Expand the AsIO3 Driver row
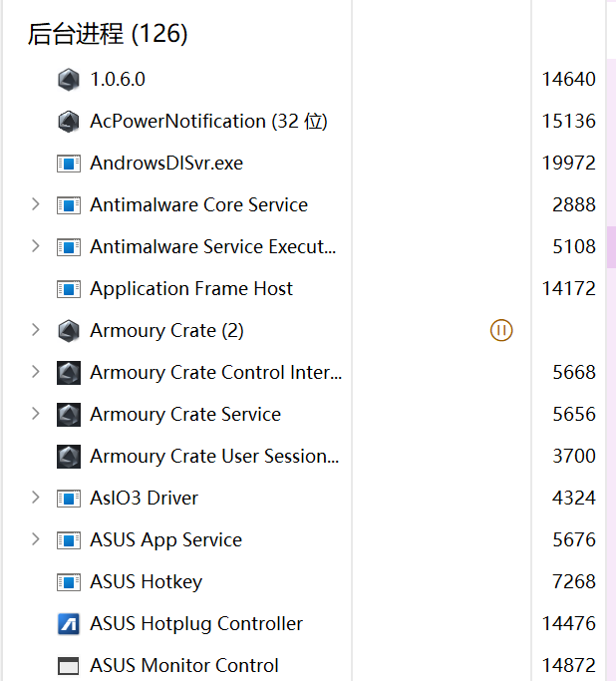This screenshot has width=616, height=681. point(36,498)
